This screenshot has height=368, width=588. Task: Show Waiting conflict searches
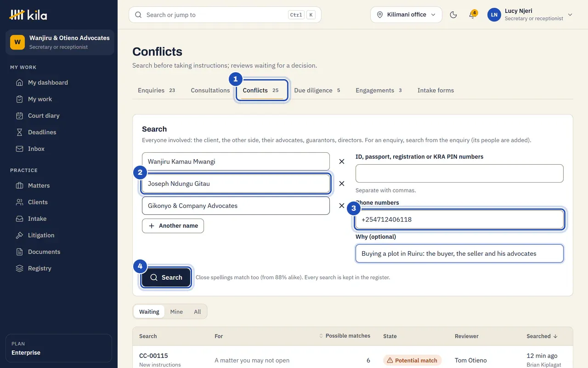click(149, 311)
